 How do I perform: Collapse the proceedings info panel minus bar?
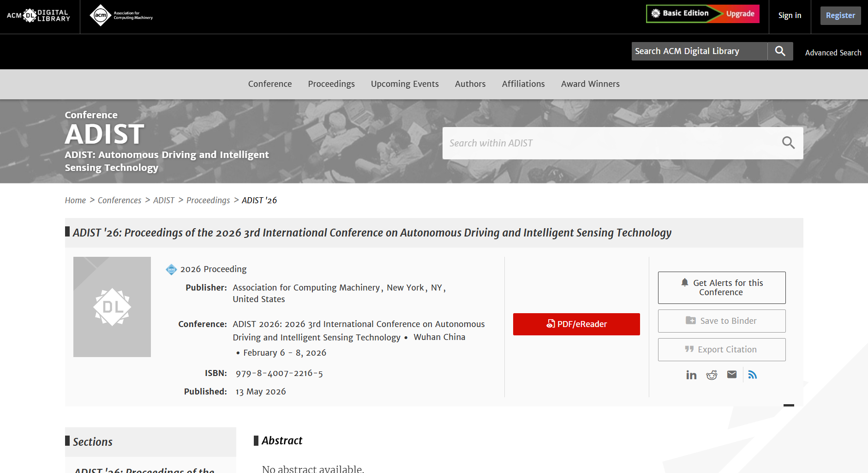(x=789, y=405)
